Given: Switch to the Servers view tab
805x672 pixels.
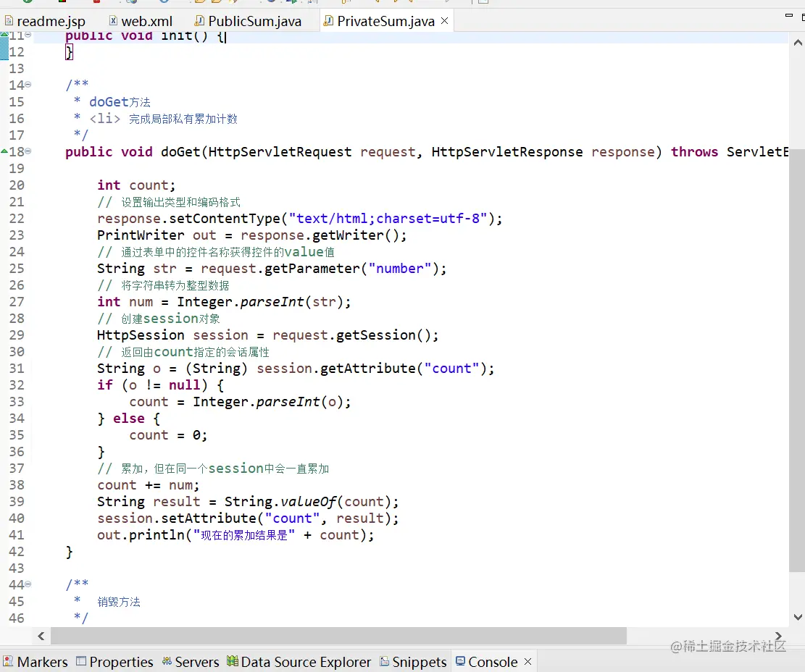Looking at the screenshot, I should 191,663.
